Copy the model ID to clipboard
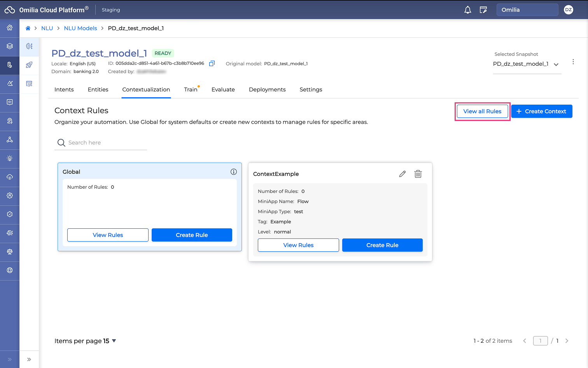The image size is (588, 368). [212, 63]
